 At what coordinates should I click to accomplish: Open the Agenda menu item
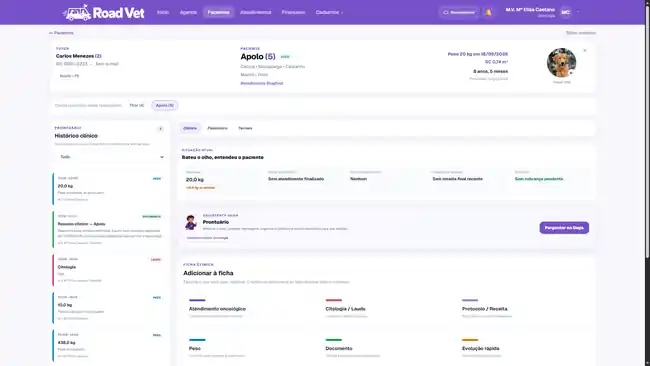[188, 12]
